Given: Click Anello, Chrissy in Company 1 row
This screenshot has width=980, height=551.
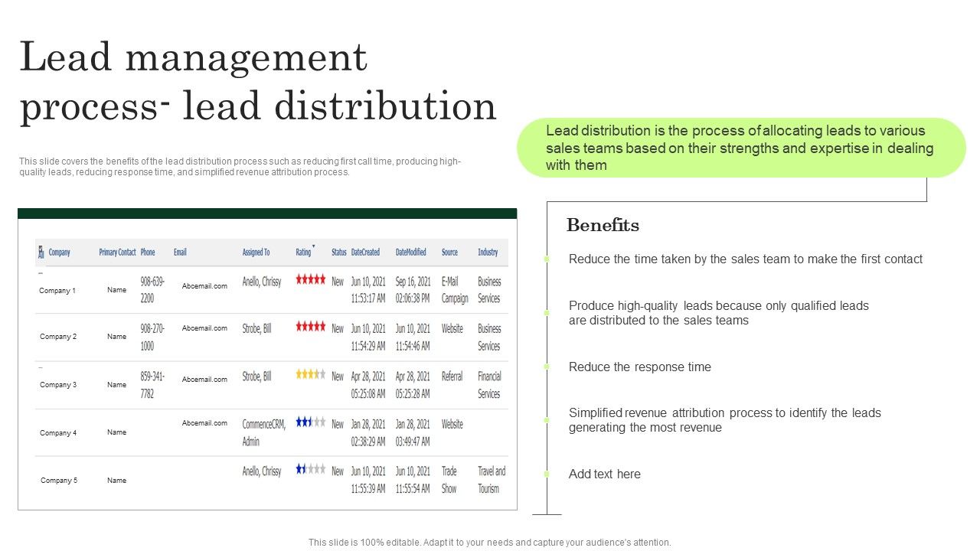Looking at the screenshot, I should [262, 282].
